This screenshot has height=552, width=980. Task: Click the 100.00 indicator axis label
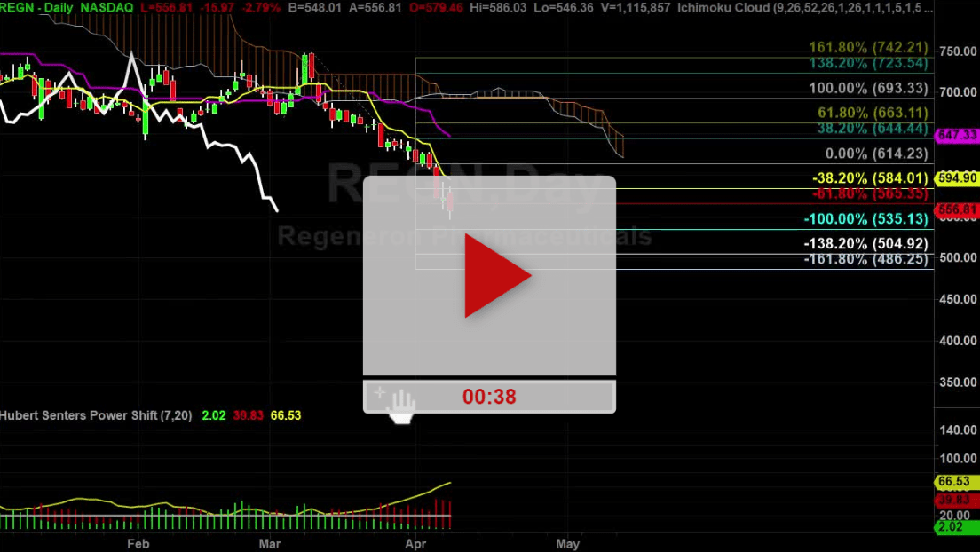click(958, 458)
